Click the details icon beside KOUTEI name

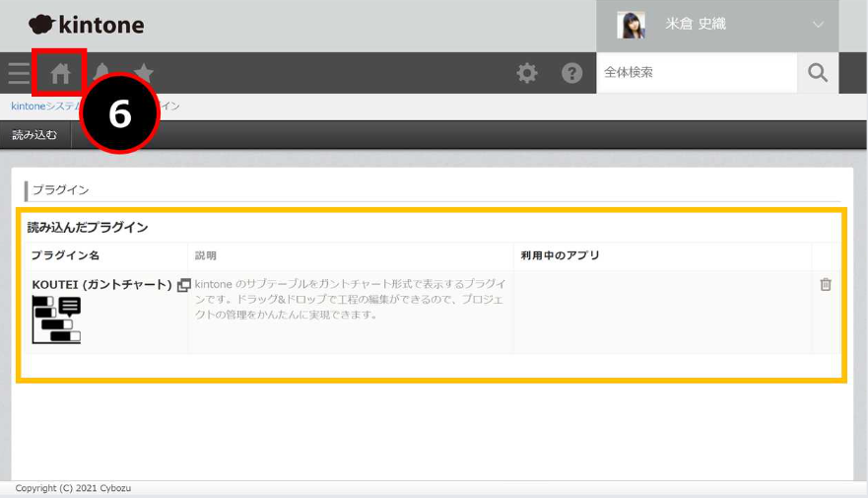(183, 285)
